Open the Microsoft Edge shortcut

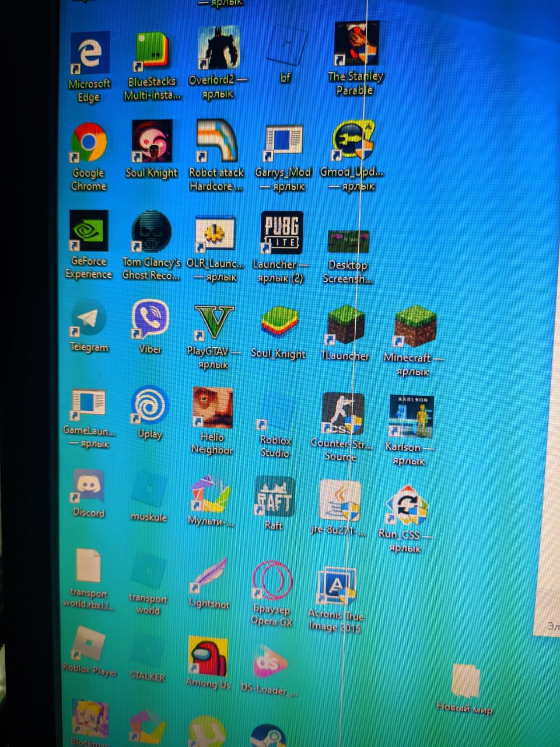coord(90,54)
